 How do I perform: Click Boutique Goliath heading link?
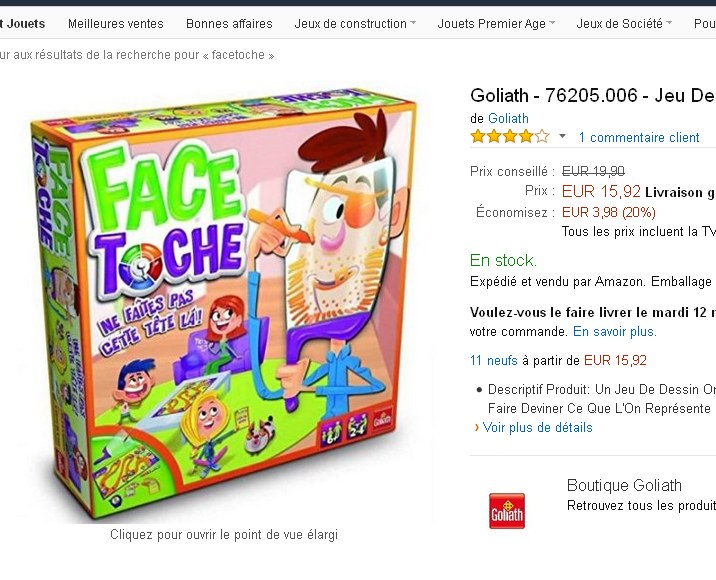click(624, 485)
